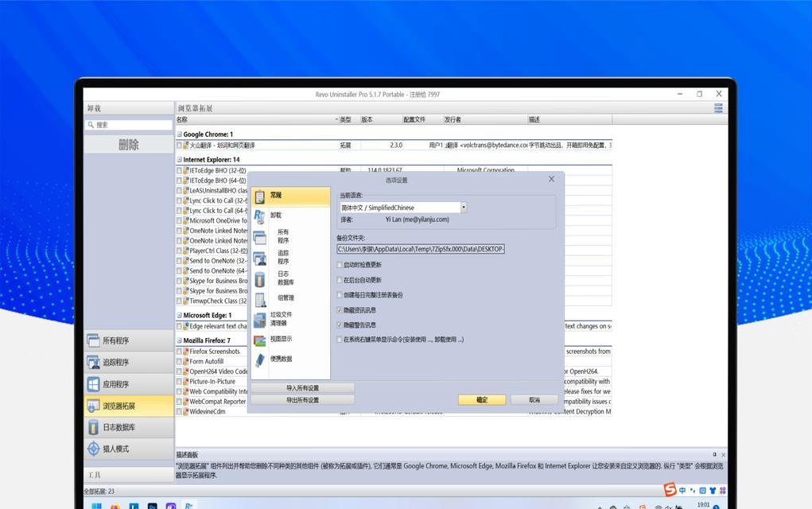This screenshot has width=812, height=509.
Task: Select the 所有程序 windows icon in options dialog
Action: click(259, 238)
